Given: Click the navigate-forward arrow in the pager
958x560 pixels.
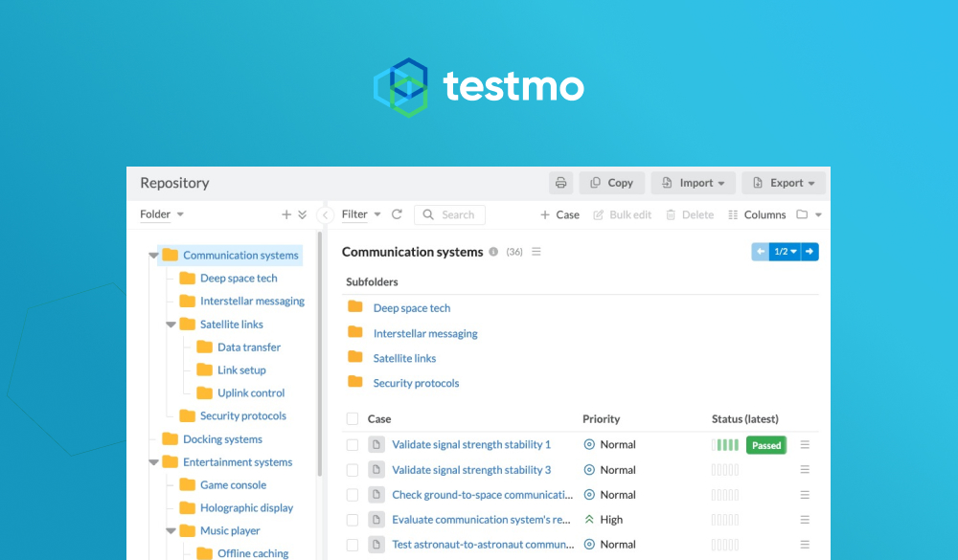Looking at the screenshot, I should pos(808,251).
